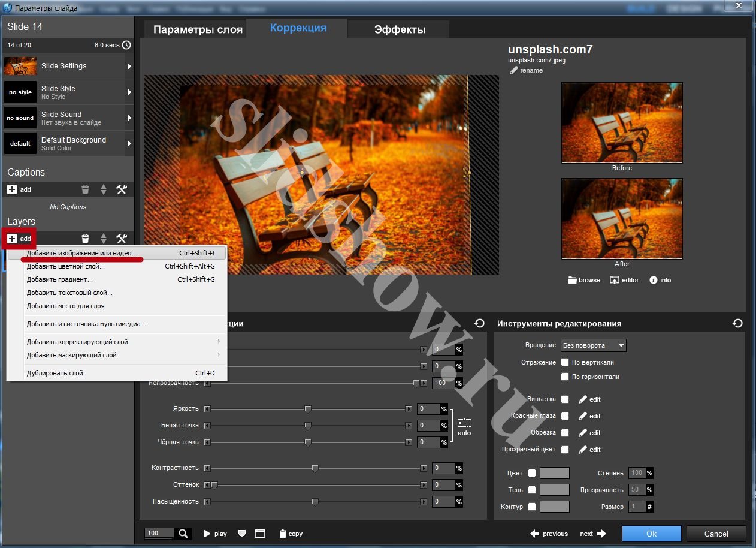Click the browse folder icon

[572, 280]
